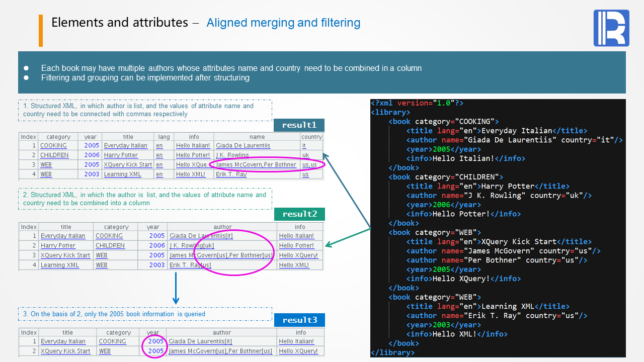Open 'Hello XML!' link in result1 table
The image size is (644, 362).
click(191, 174)
